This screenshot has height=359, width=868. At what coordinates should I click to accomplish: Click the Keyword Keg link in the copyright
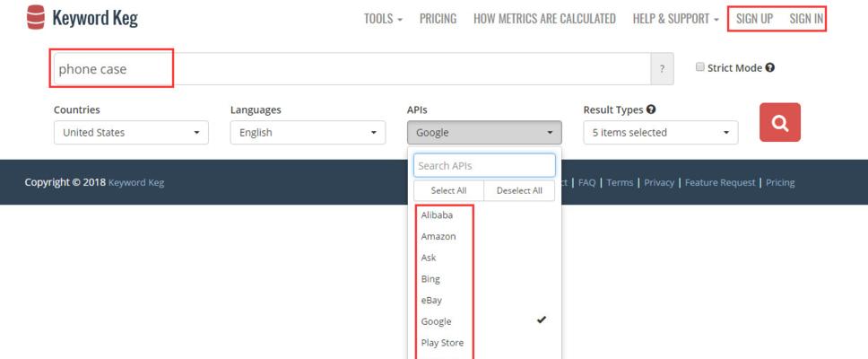tap(136, 182)
